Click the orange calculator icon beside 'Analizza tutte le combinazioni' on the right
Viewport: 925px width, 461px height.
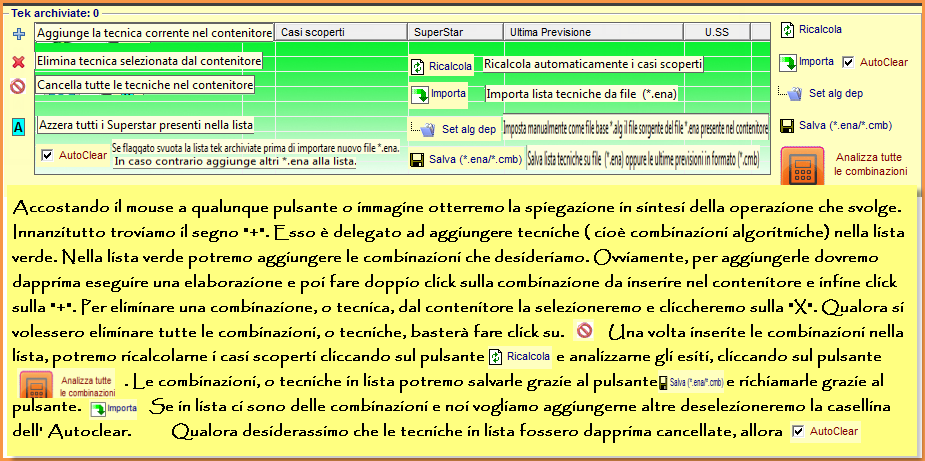[802, 166]
